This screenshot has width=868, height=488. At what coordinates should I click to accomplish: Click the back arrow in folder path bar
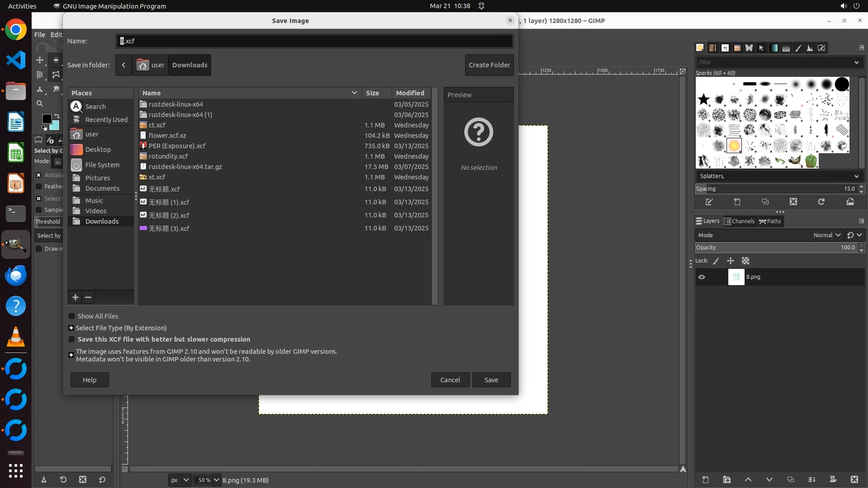pos(123,65)
